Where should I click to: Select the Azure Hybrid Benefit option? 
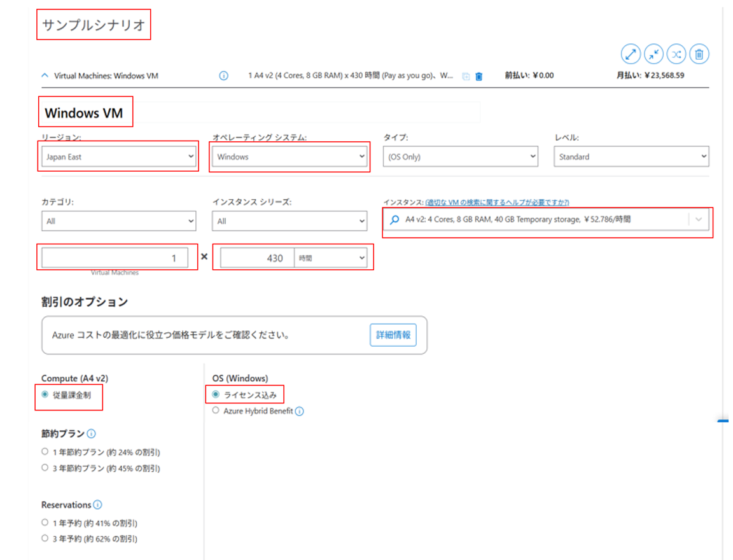216,411
